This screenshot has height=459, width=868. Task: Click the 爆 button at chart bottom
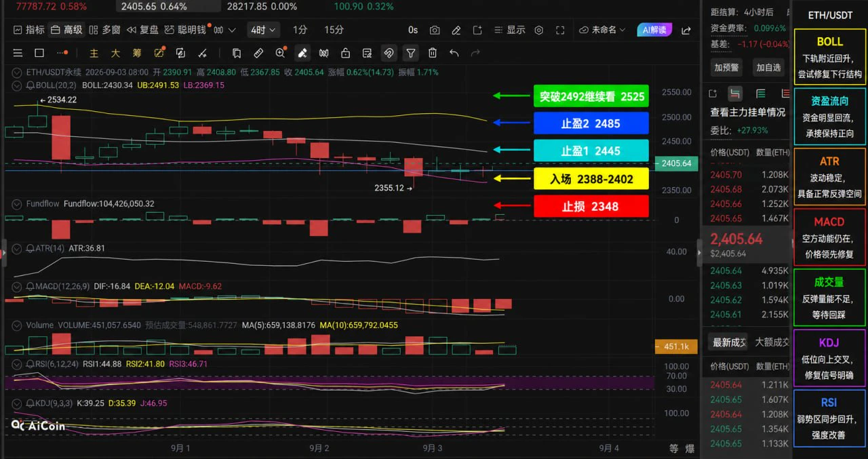tap(689, 448)
